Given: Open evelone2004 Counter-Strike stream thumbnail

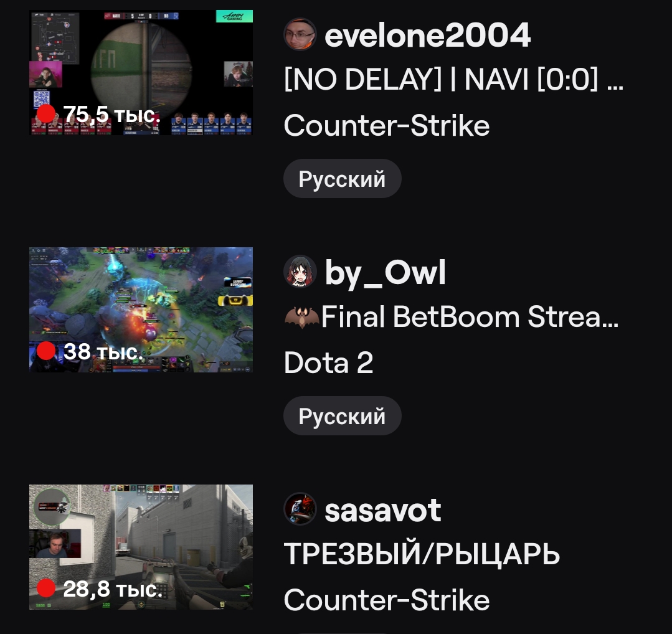Looking at the screenshot, I should (141, 72).
